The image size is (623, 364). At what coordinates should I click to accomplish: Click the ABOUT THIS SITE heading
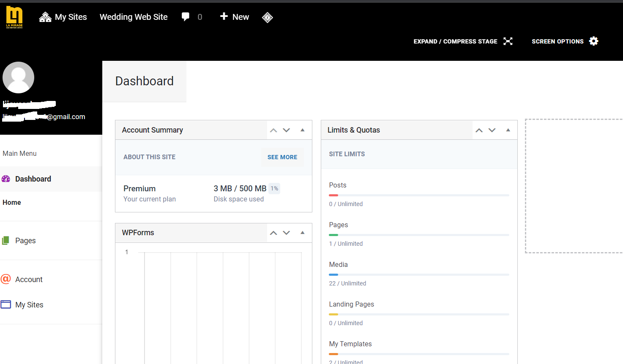coord(149,157)
